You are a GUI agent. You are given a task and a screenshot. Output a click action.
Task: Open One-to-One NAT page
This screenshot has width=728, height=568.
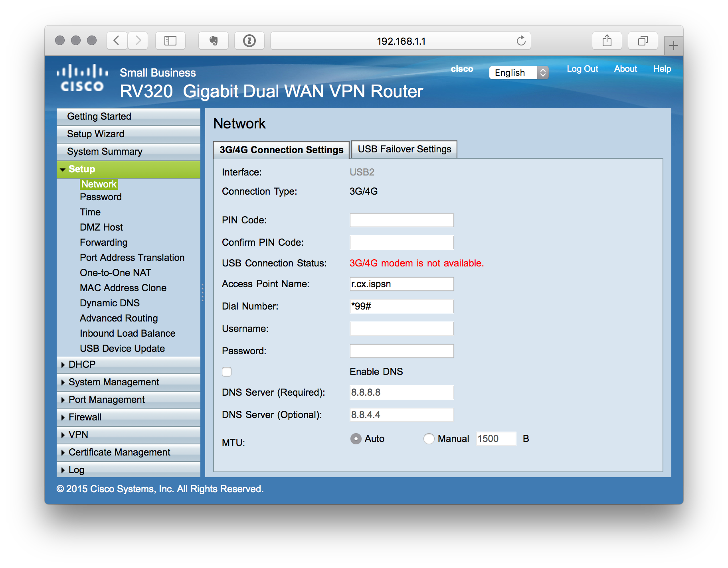click(x=115, y=273)
